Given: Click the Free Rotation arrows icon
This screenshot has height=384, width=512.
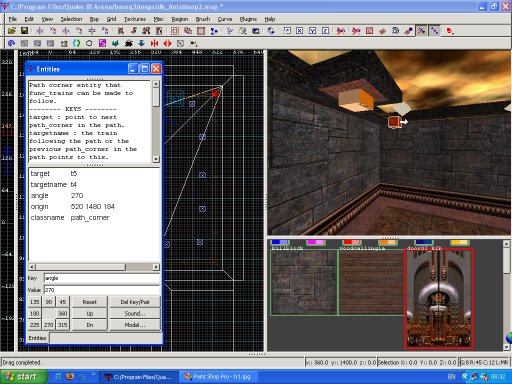Looking at the screenshot, I should 271,31.
